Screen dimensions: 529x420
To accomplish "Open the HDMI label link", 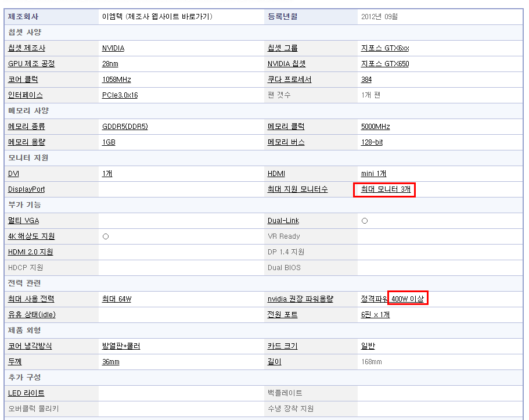I will 276,174.
